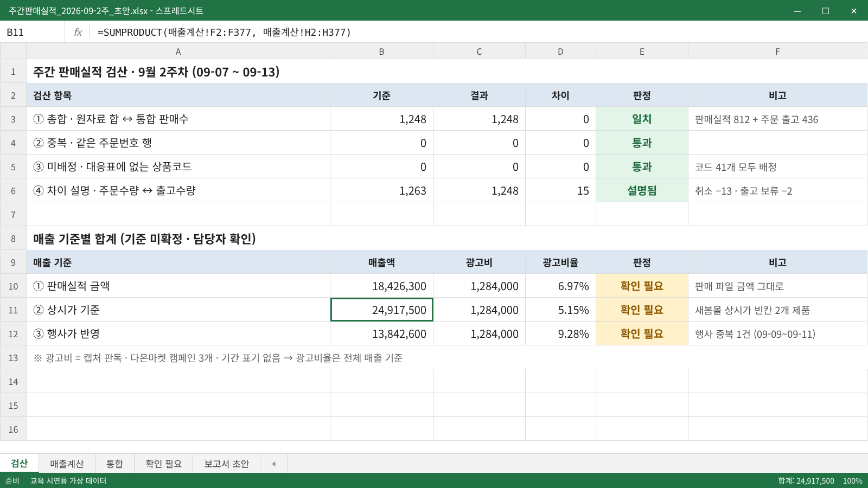Select column F header
868x488 pixels.
pyautogui.click(x=777, y=52)
